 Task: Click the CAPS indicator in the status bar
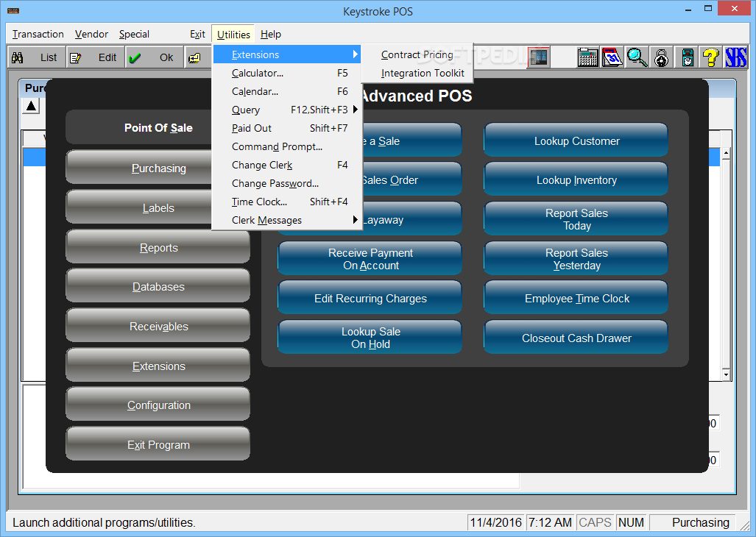(595, 522)
